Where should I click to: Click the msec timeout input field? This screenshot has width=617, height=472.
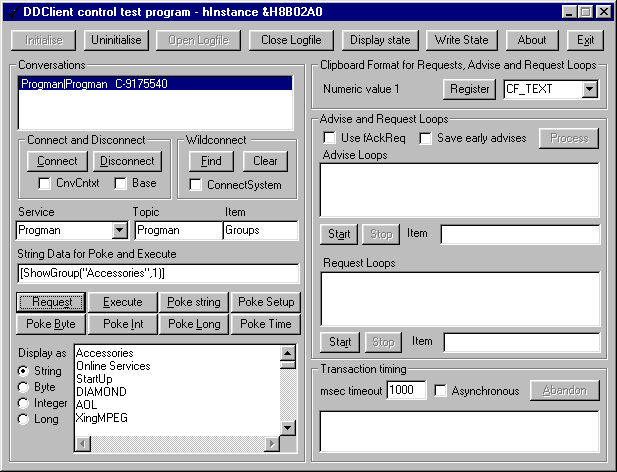click(406, 390)
